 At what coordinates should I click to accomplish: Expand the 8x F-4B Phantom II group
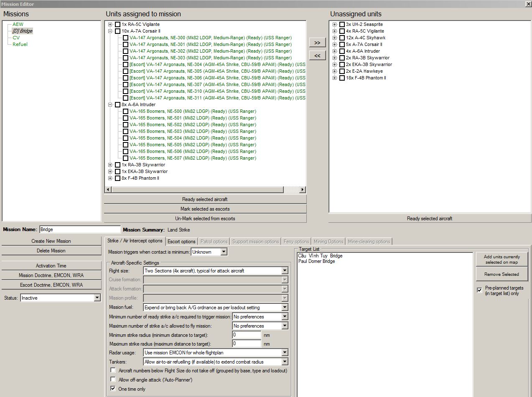110,178
